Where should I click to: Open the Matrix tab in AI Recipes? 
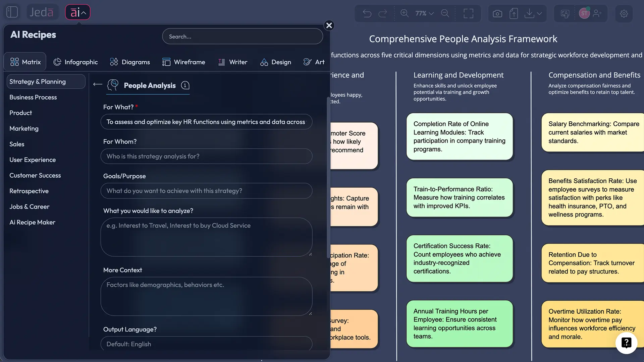click(x=25, y=61)
